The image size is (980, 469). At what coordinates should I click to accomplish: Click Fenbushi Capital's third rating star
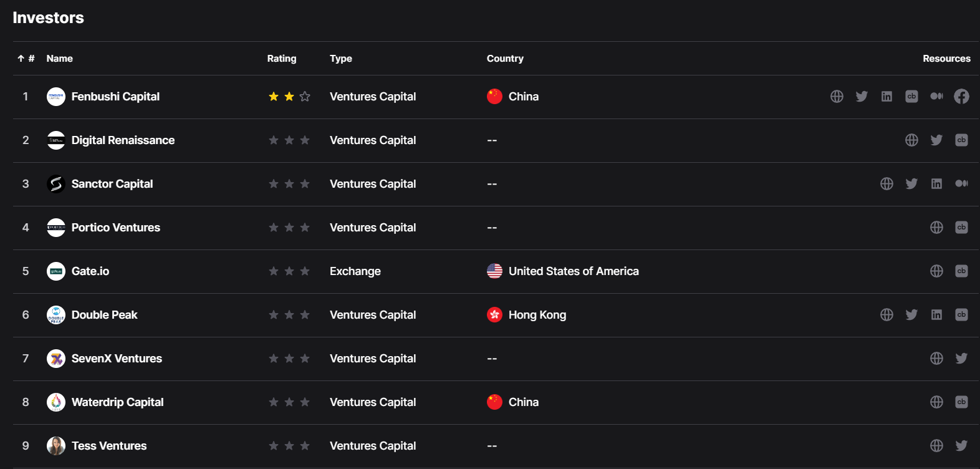(305, 97)
